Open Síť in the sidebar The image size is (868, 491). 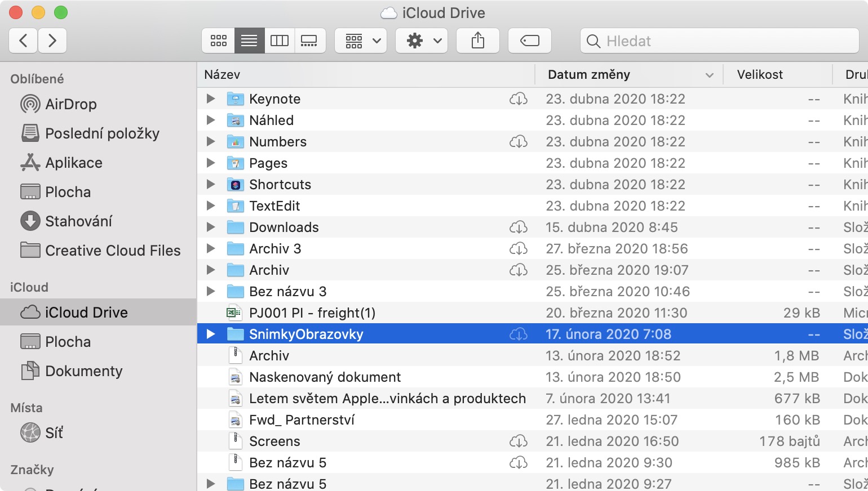point(98,433)
